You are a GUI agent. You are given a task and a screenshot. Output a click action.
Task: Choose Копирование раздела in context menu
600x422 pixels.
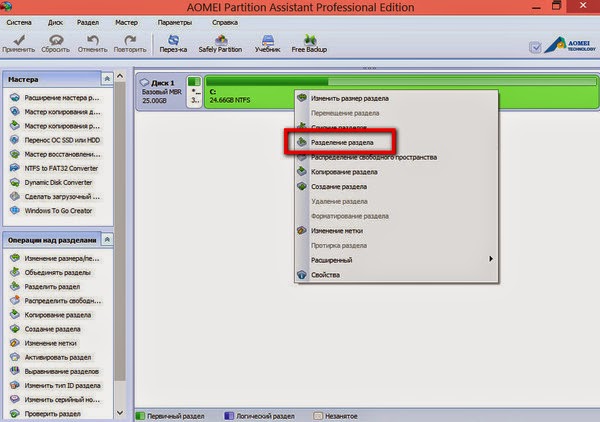[x=396, y=172]
